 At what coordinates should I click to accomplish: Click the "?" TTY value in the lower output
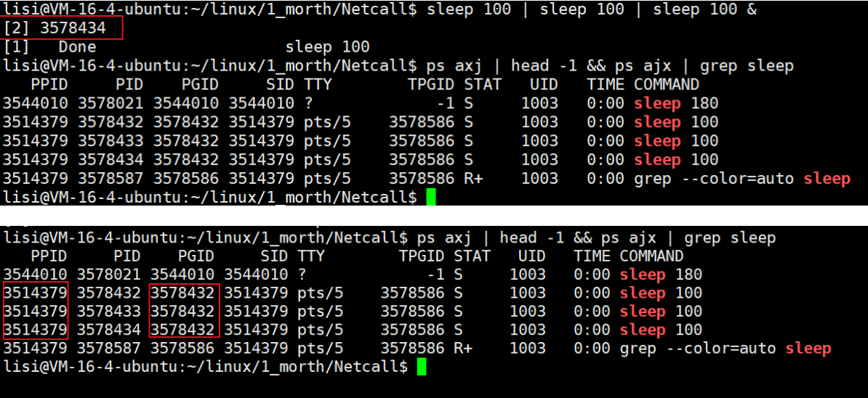coord(301,275)
